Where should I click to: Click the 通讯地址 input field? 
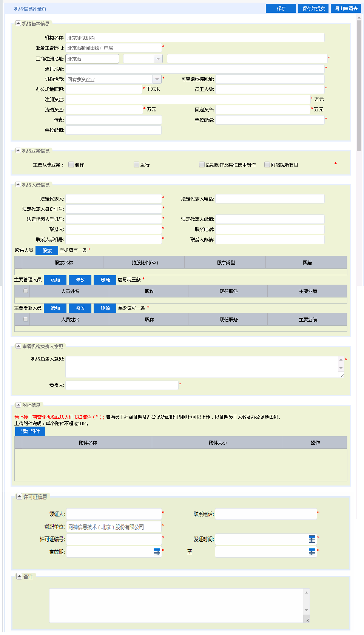(x=195, y=69)
